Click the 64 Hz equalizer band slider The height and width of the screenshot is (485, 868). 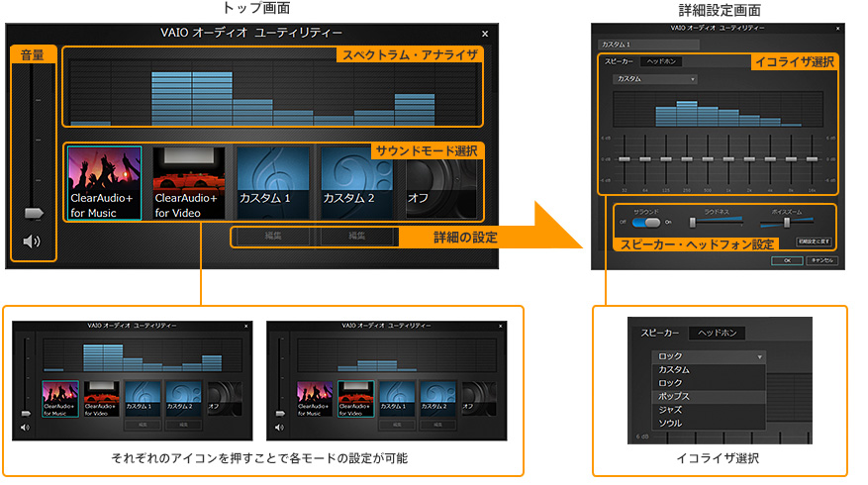[x=645, y=159]
